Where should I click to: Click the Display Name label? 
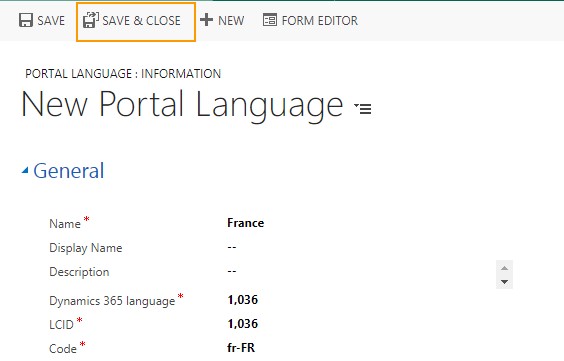coord(86,248)
